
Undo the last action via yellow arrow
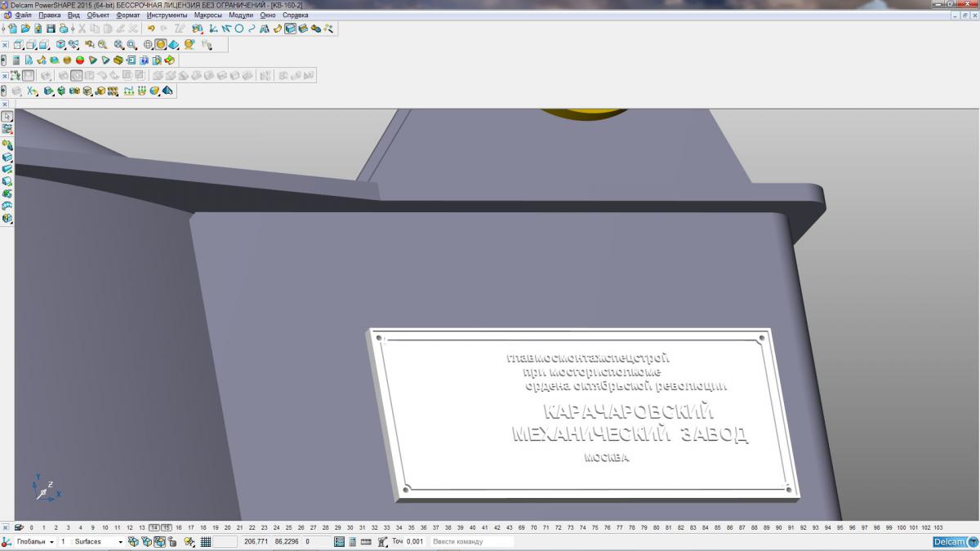151,29
